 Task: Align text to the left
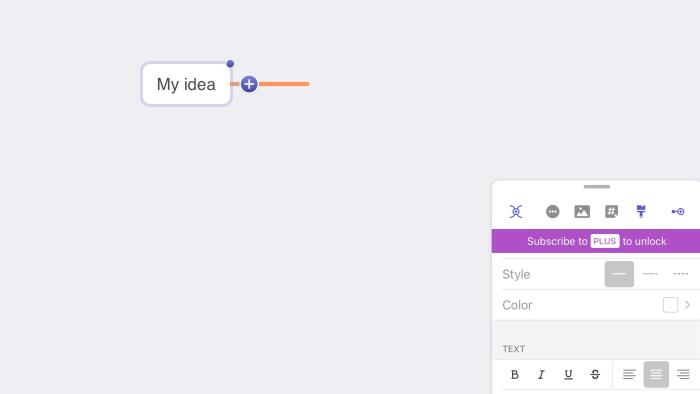click(629, 374)
